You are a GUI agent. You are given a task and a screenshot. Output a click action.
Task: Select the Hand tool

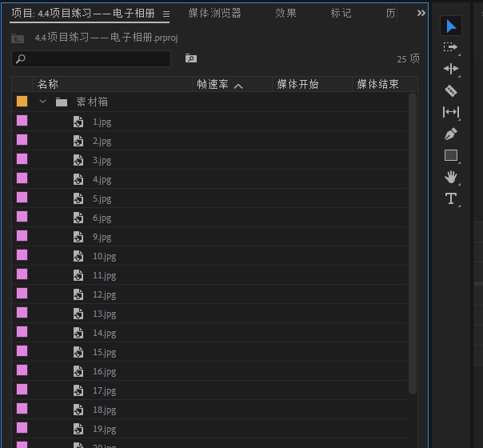point(451,177)
